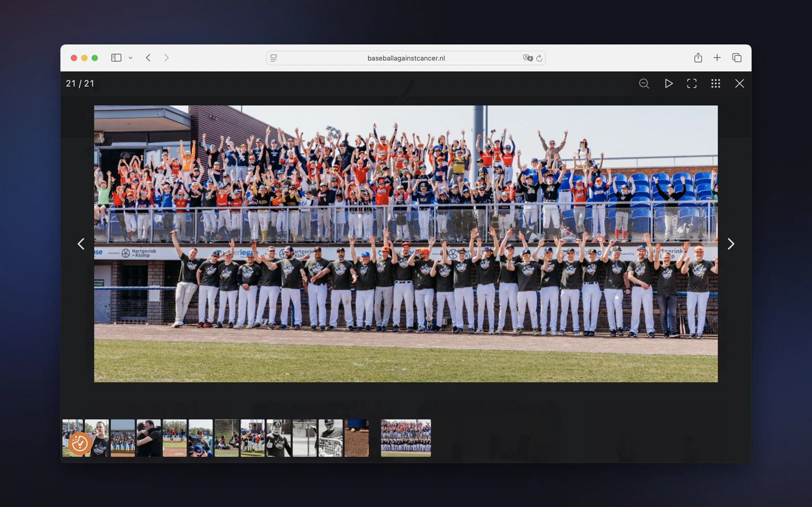The image size is (812, 507).
Task: Select the black-and-white thumbs-up thumbnail
Action: click(x=279, y=438)
